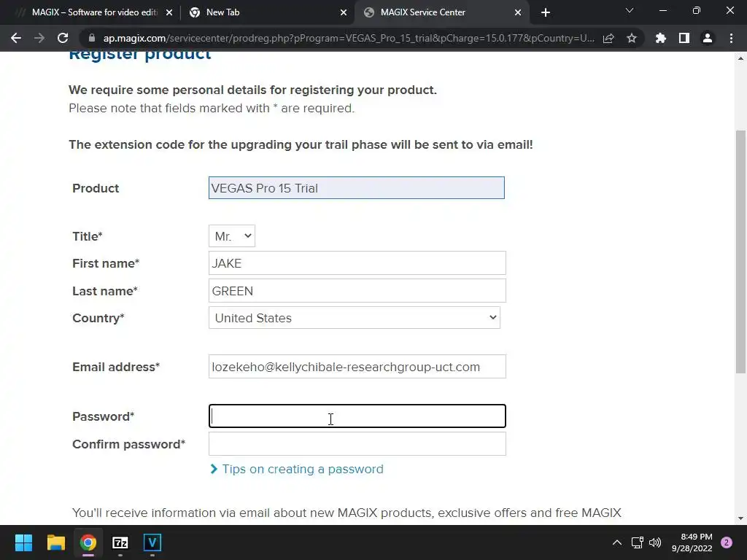The height and width of the screenshot is (560, 747).
Task: Open the clock and date flyout
Action: [x=692, y=542]
